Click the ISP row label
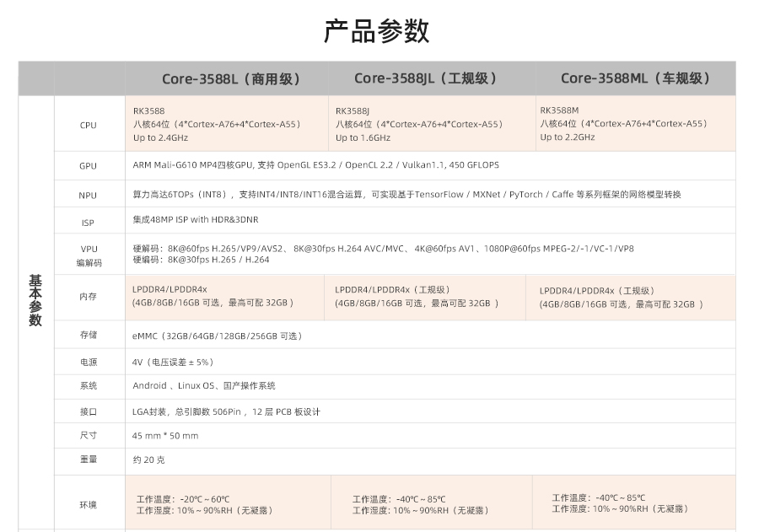The image size is (759, 532). (x=89, y=223)
